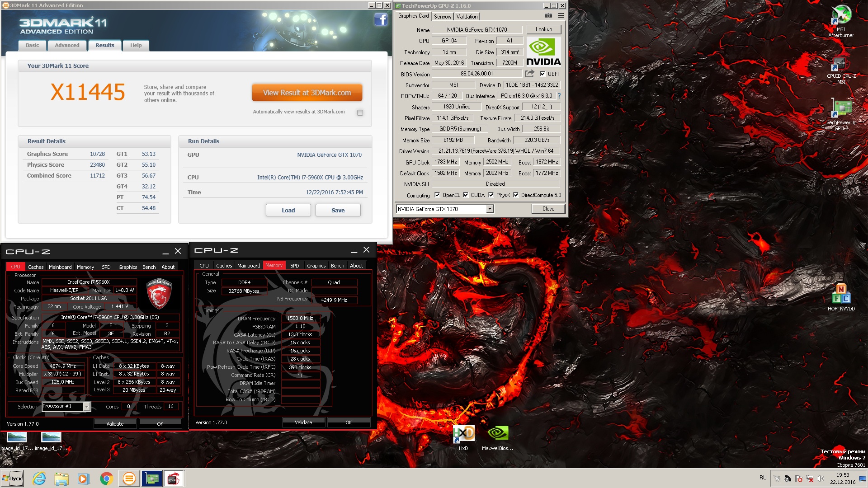The image size is (868, 488).
Task: Switch to Basic tab in 3DMark
Action: [32, 45]
